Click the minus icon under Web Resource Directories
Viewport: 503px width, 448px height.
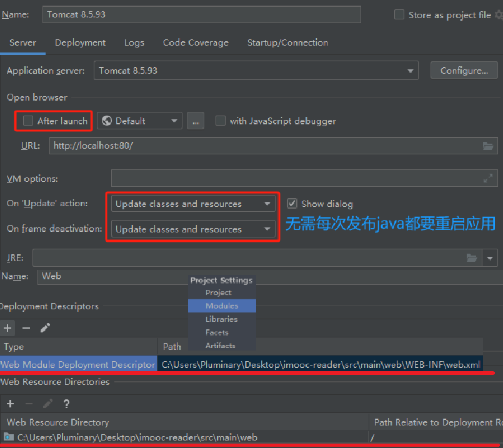[x=29, y=404]
